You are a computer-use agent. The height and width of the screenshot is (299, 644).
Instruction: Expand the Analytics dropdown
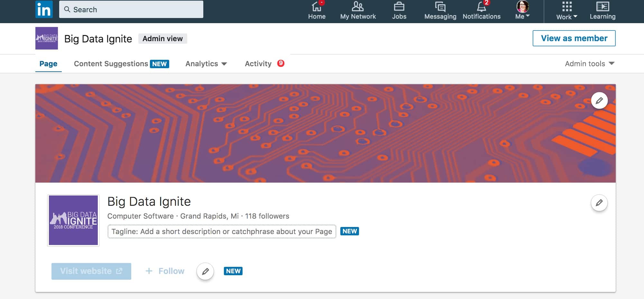[206, 64]
